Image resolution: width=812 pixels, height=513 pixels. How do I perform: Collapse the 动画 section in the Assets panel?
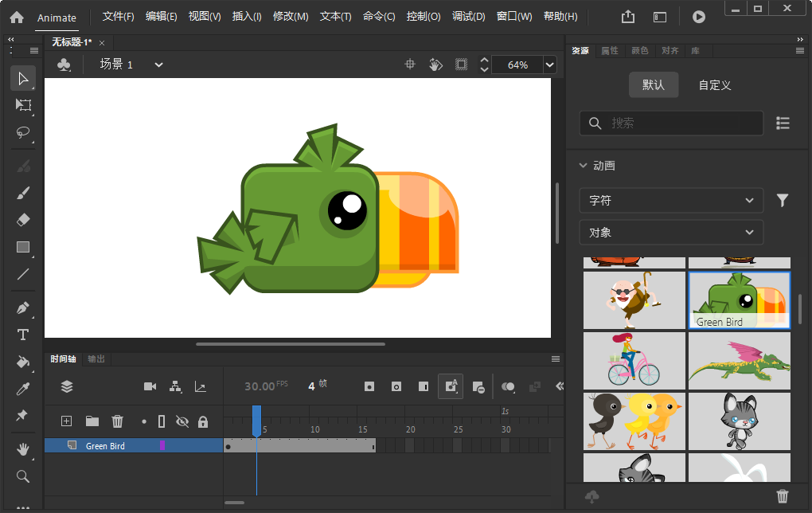(584, 165)
